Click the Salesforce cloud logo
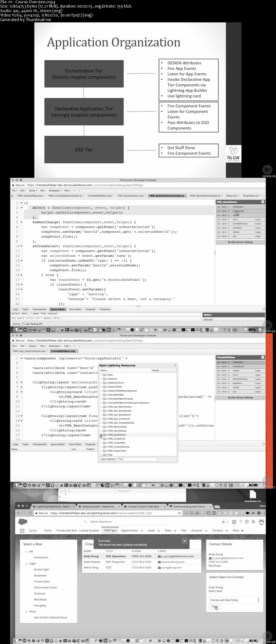The image size is (276, 644). click(x=23, y=522)
